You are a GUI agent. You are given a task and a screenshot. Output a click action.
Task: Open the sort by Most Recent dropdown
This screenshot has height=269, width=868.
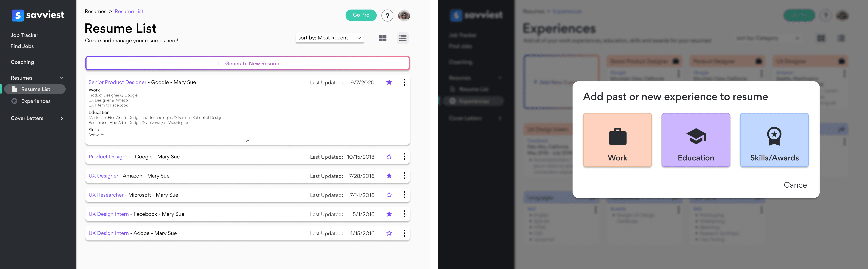(329, 38)
